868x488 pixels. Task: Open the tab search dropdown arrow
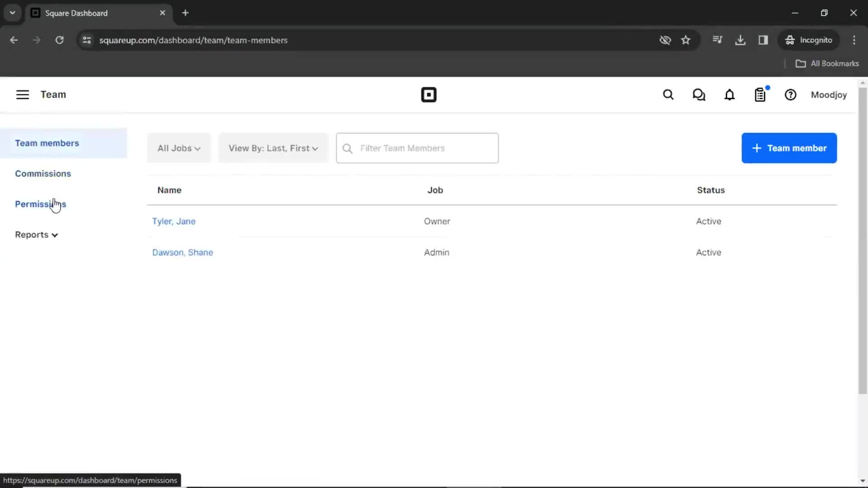coord(13,13)
